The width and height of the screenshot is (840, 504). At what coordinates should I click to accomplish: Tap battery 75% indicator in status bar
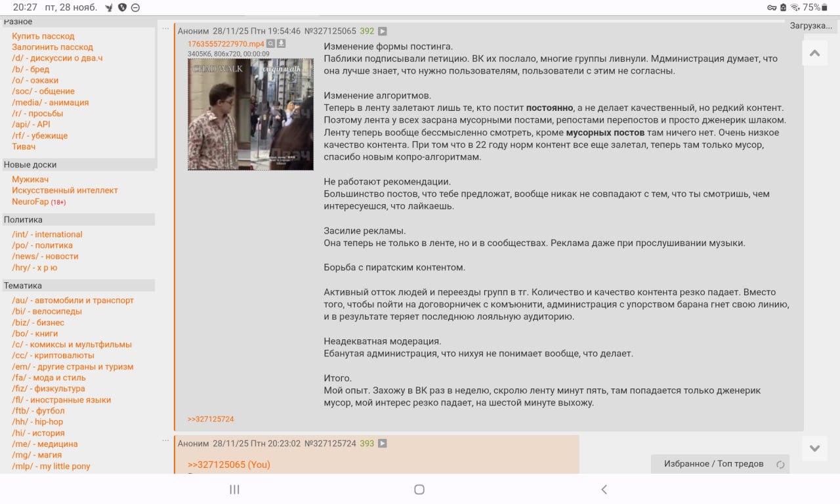tap(815, 7)
